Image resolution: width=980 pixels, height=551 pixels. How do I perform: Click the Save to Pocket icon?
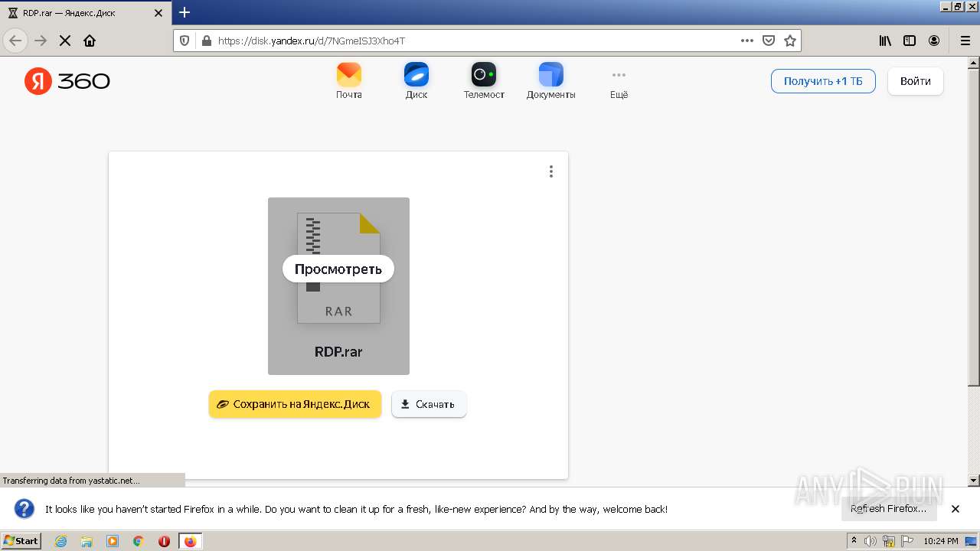click(769, 41)
